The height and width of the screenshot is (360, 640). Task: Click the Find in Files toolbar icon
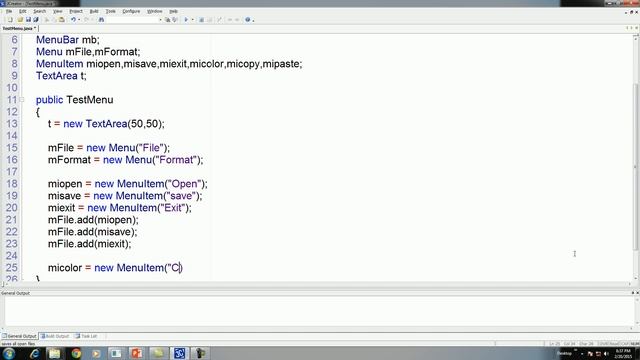point(167,20)
